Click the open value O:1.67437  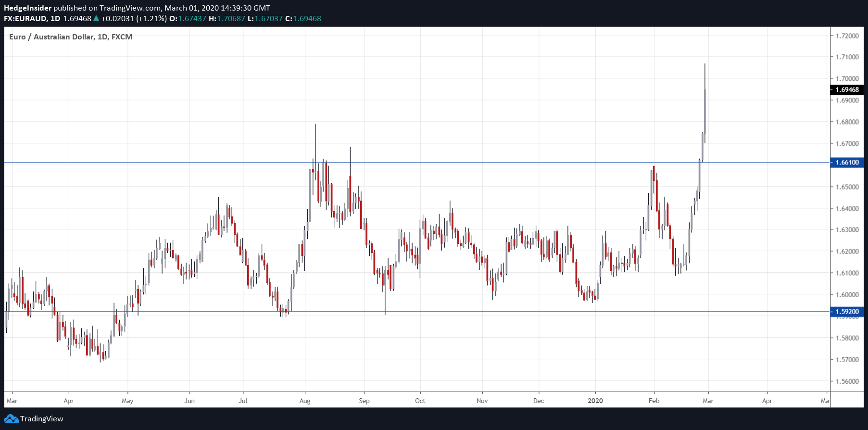pos(188,18)
